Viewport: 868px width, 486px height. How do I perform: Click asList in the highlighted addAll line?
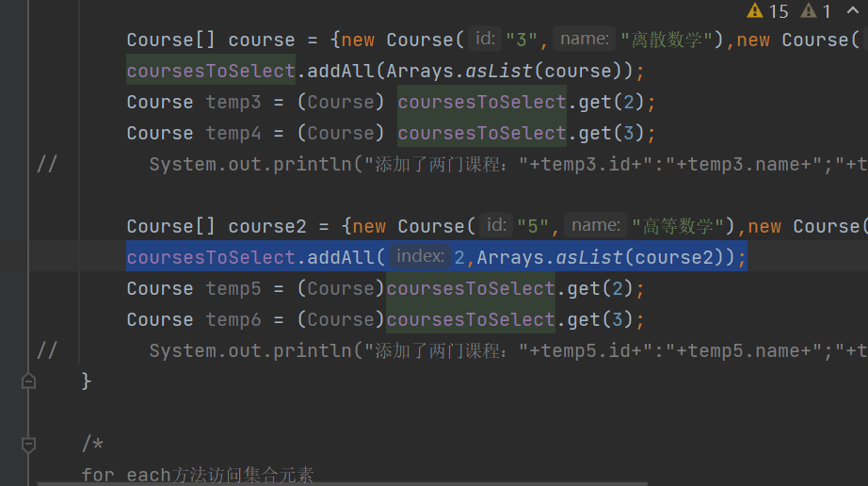click(590, 257)
